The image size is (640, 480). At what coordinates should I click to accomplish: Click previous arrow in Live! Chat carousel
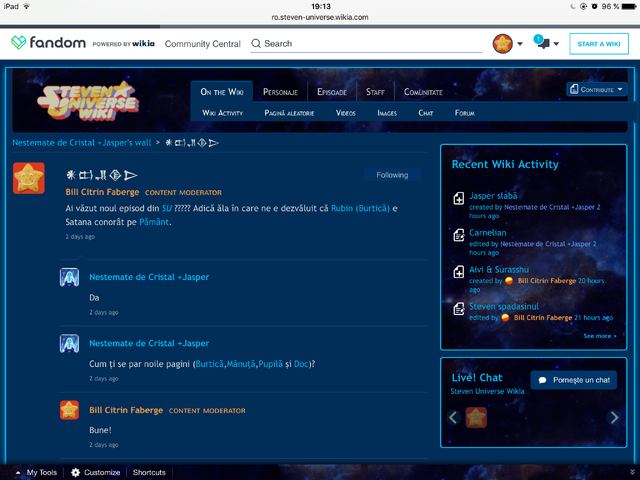tap(453, 418)
